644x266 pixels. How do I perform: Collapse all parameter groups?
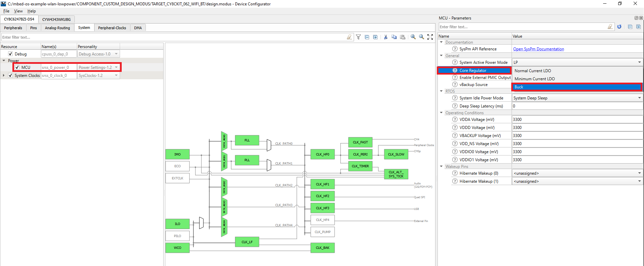tap(630, 27)
